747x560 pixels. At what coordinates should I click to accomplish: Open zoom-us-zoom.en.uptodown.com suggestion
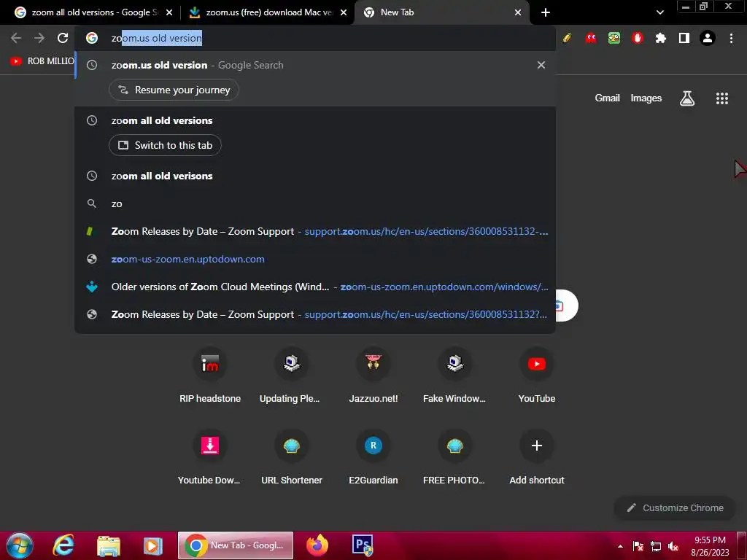coord(315,259)
